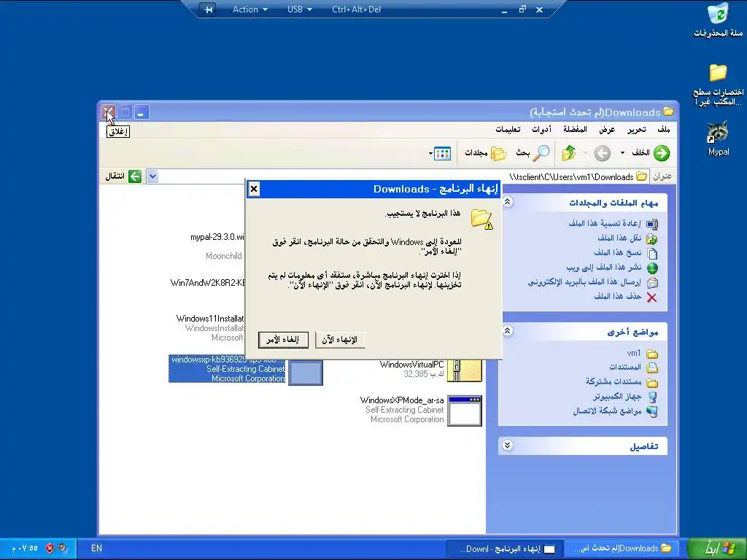747x560 pixels.
Task: Click إرسال هذا الملف بالبريد الإلكتروني link
Action: tap(584, 282)
